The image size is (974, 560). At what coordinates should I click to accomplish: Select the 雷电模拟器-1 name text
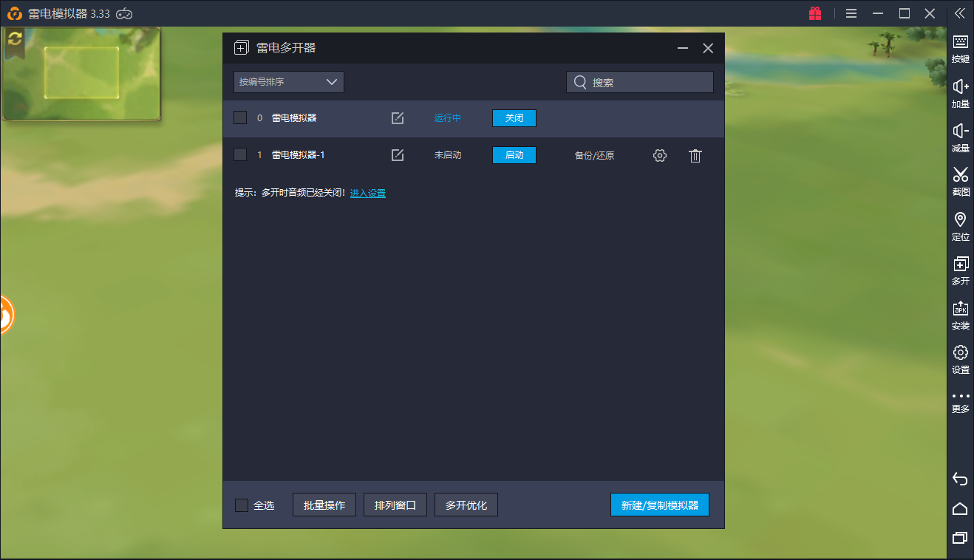[x=299, y=155]
